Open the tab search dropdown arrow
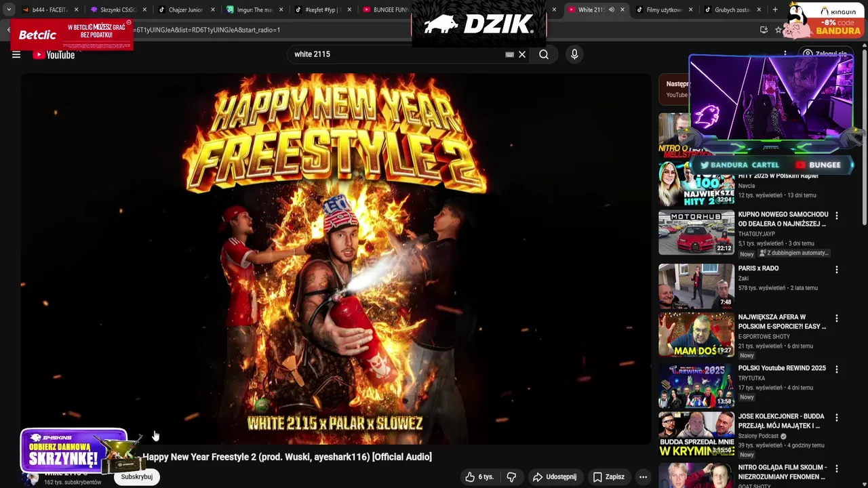 (x=8, y=9)
